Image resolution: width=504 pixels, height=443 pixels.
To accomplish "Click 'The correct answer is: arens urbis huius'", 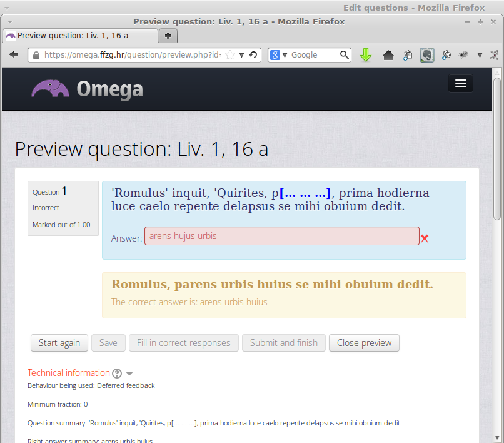I will pyautogui.click(x=189, y=302).
